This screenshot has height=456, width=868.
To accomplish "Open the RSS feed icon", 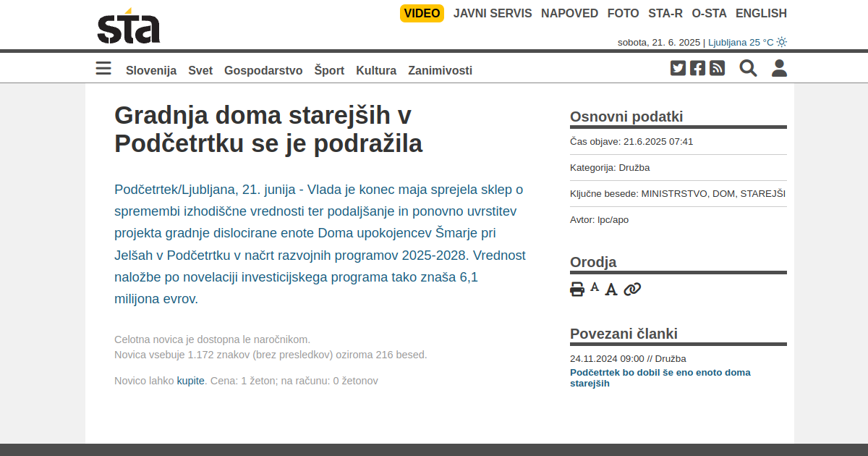I will pos(717,68).
